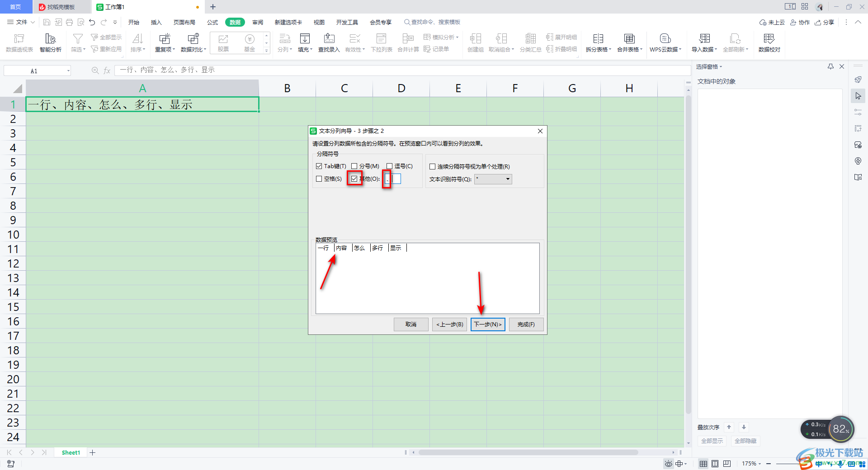
Task: Enable the 空格(S) space checkbox
Action: click(x=319, y=179)
